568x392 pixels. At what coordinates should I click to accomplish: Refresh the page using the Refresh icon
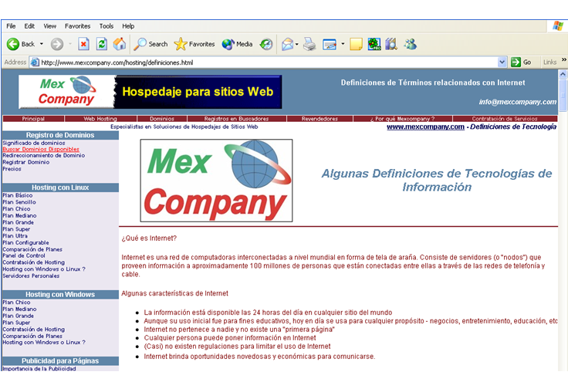pyautogui.click(x=102, y=44)
